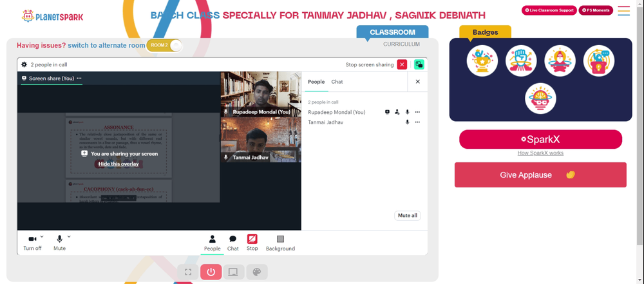Screen dimensions: 644x284
Task: Open more options for Rupadeep Mondal
Action: coord(418,112)
